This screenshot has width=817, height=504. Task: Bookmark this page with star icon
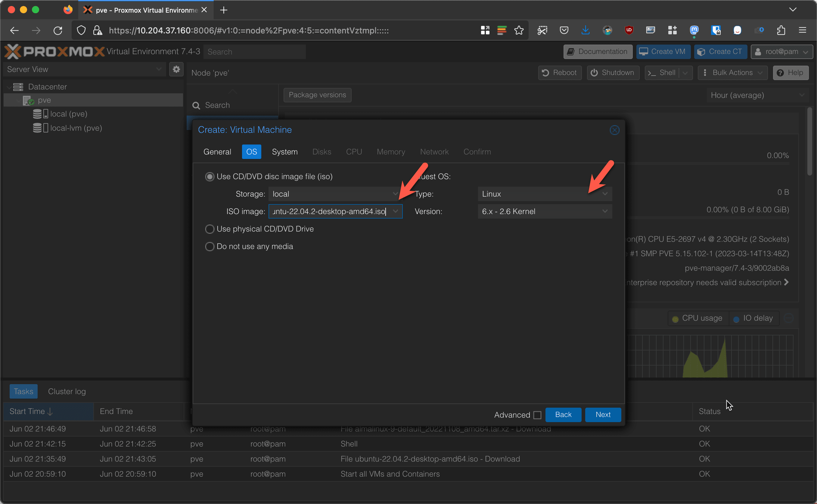click(519, 31)
